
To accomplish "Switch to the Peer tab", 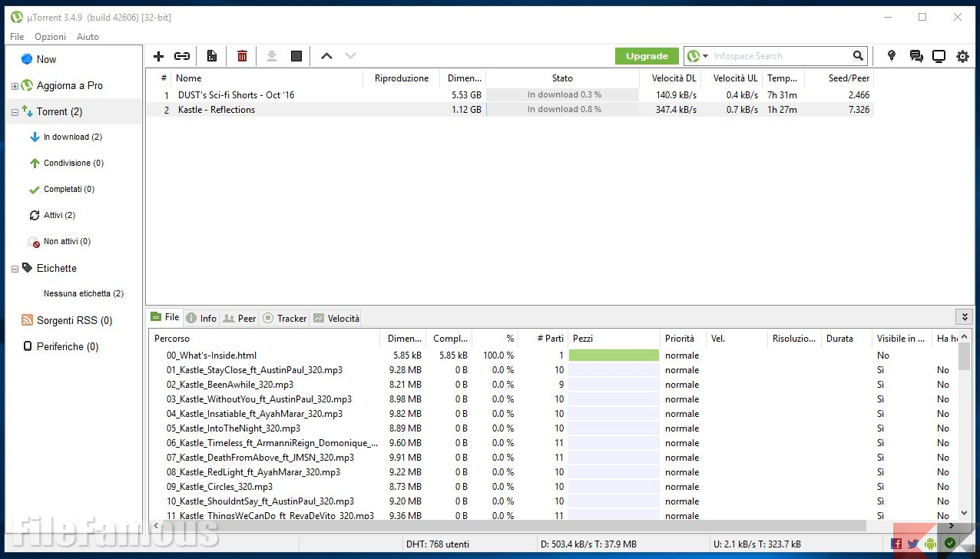I will [240, 318].
